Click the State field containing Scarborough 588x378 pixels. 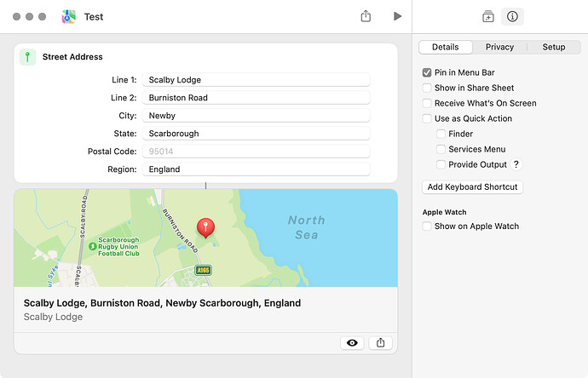[x=257, y=134]
